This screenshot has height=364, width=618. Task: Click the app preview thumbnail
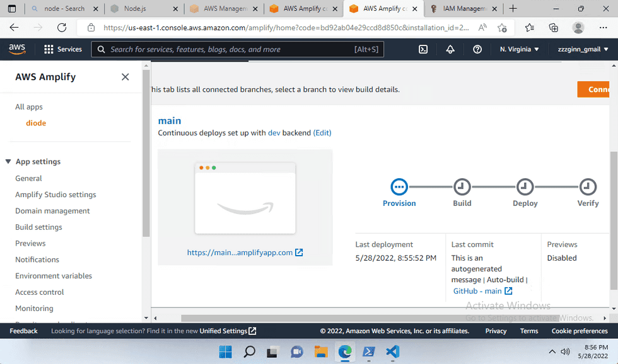(245, 198)
